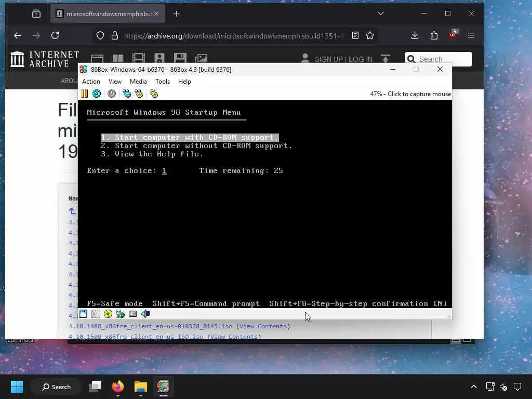This screenshot has height=399, width=532.
Task: Open the Media menu in 86Box
Action: tap(138, 82)
